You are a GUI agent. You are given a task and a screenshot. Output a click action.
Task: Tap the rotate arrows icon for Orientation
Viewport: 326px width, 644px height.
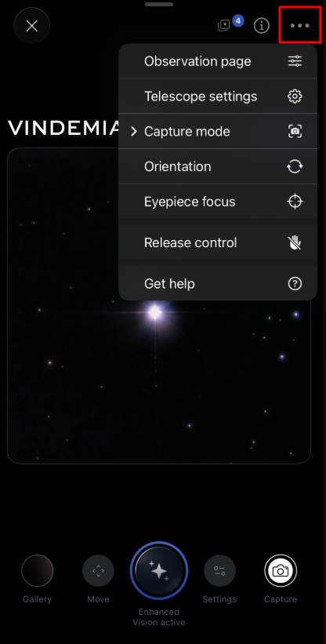(295, 166)
